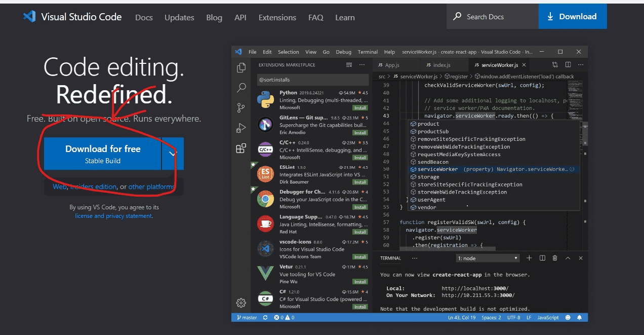The height and width of the screenshot is (335, 644).
Task: Switch to the index.js editor tab
Action: (x=438, y=65)
